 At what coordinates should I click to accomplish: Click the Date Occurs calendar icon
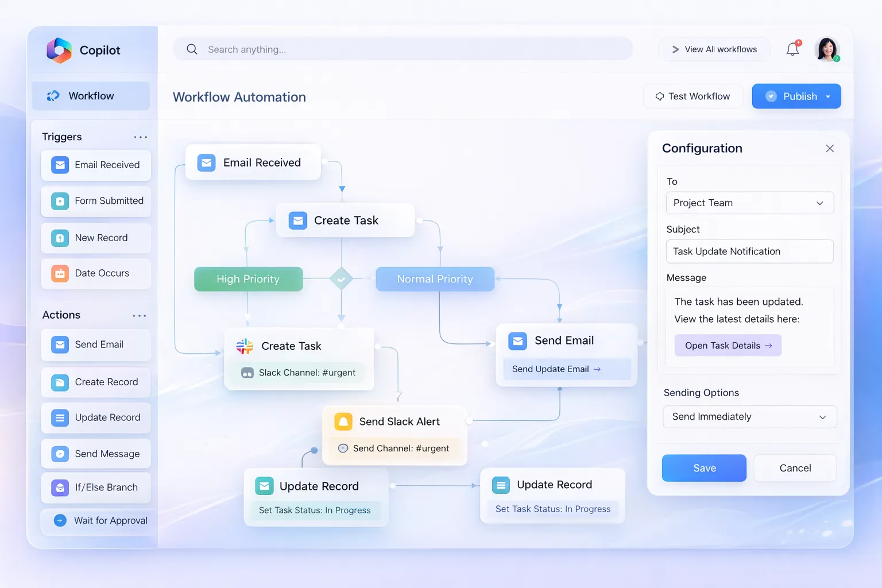point(60,273)
